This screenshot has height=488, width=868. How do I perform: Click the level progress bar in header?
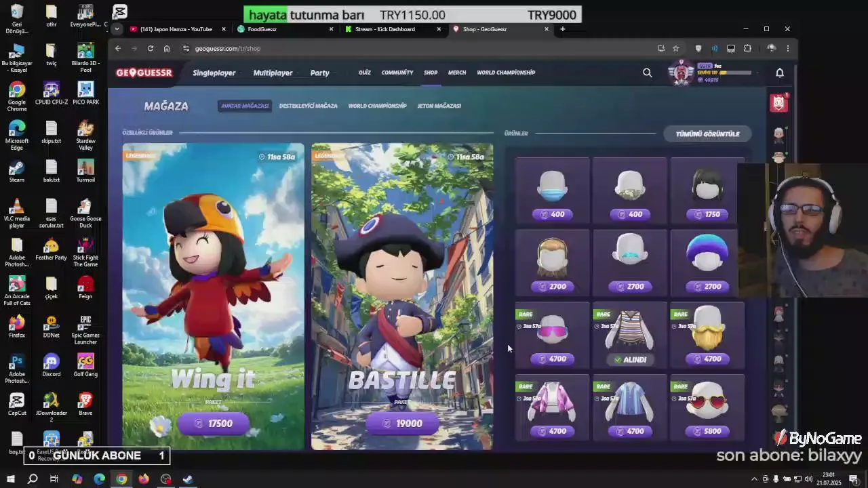click(x=735, y=73)
